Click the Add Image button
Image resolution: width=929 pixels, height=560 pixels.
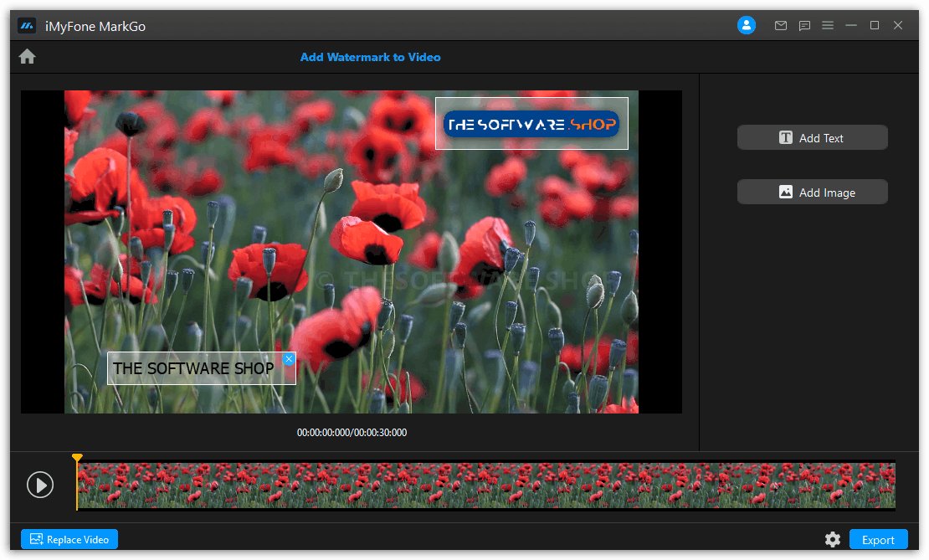click(x=813, y=192)
